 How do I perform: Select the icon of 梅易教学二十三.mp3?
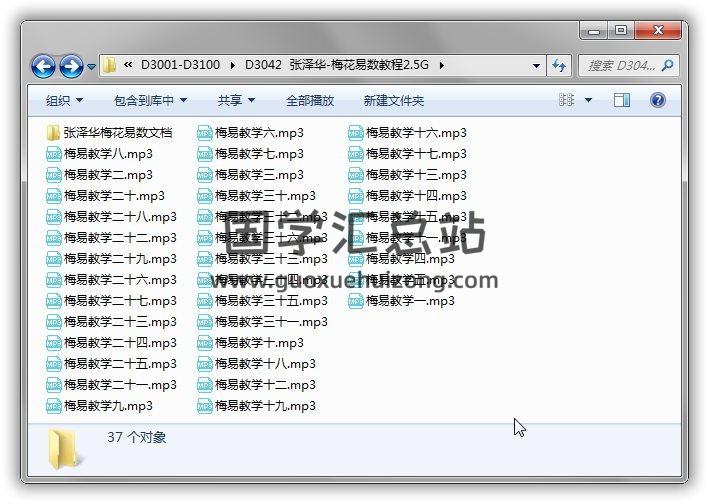tap(53, 322)
